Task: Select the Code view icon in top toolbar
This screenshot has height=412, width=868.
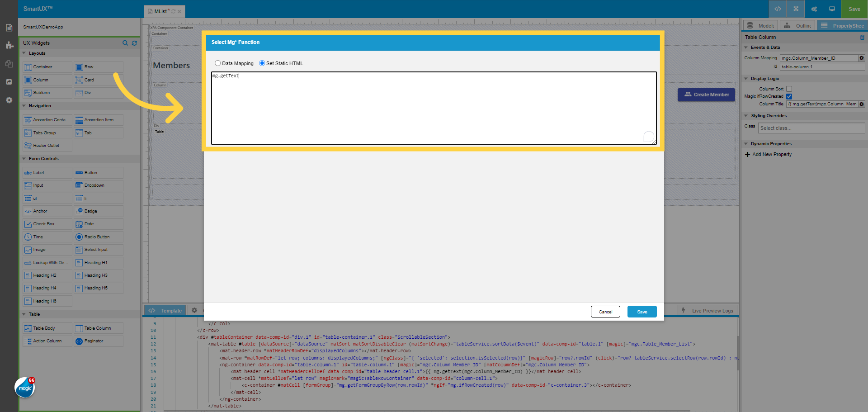Action: pyautogui.click(x=778, y=9)
